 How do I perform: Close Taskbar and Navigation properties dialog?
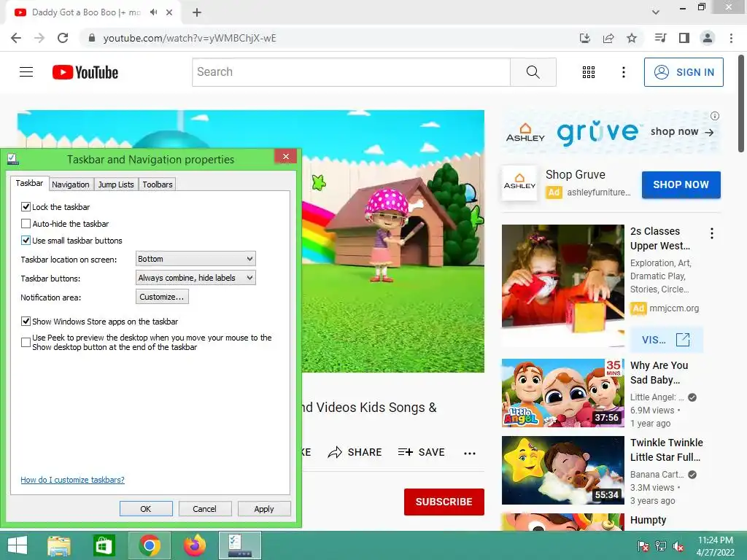(x=285, y=156)
